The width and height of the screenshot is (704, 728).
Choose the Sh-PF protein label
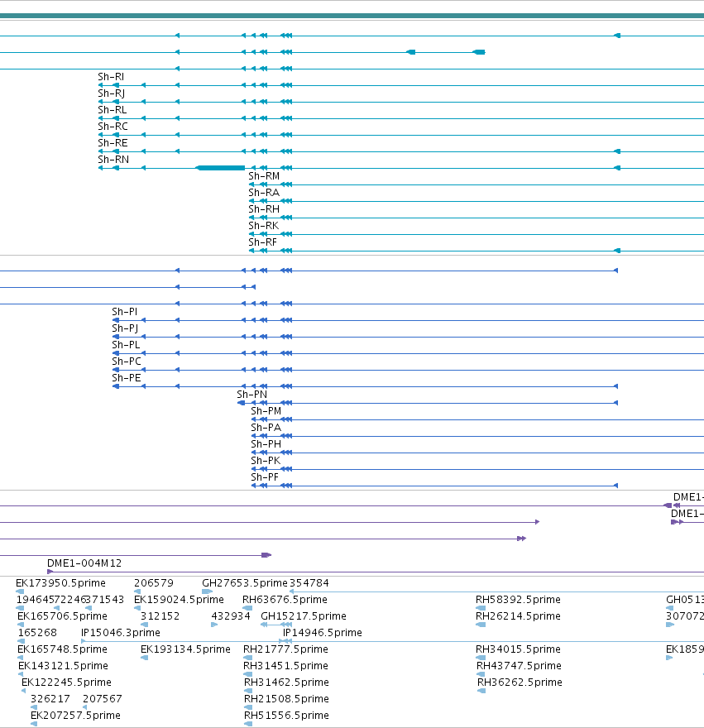(265, 477)
